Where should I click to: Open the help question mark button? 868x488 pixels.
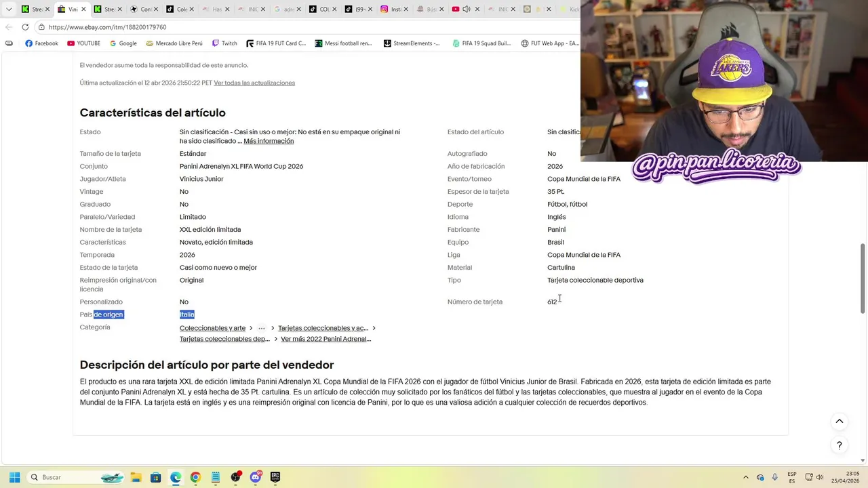point(840,445)
